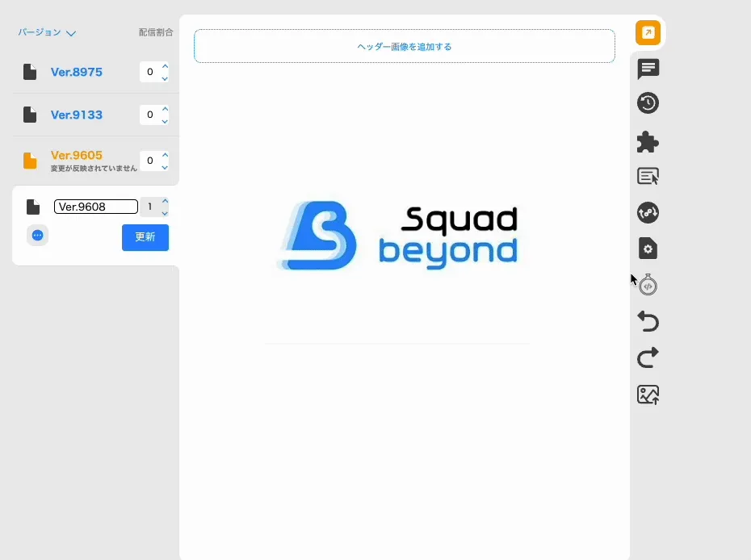Screen dimensions: 751x560
Task: Click the Ver.9133 ratio value field
Action: tap(150, 115)
